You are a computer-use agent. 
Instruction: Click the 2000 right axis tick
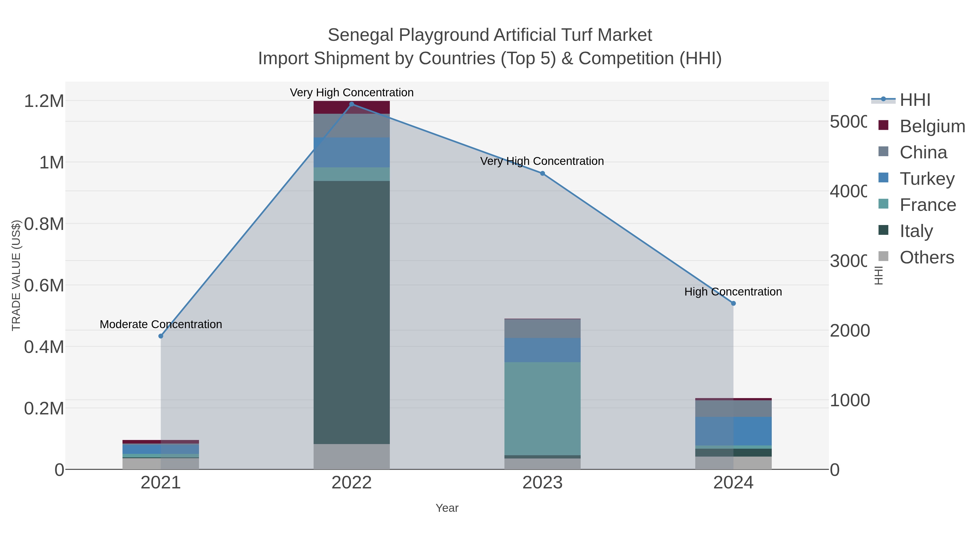click(x=850, y=330)
